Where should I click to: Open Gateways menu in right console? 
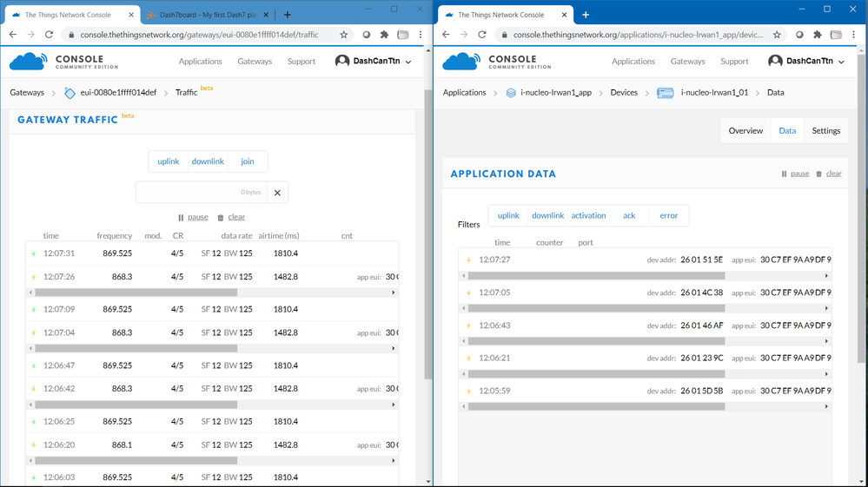point(687,62)
